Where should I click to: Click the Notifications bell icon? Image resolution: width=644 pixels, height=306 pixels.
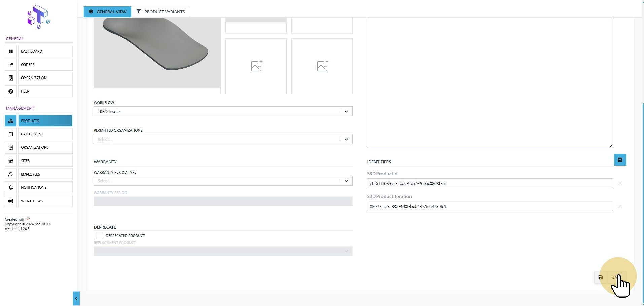click(x=11, y=187)
